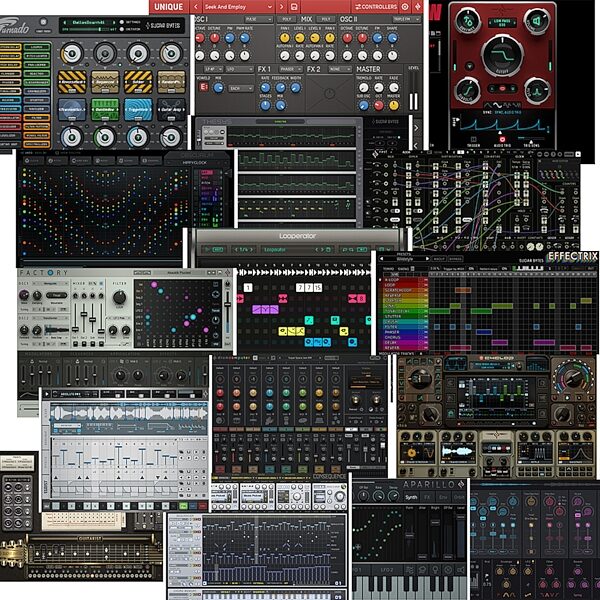
Task: Click the orange SCRATCHLOOP block in Effectrix grid
Action: point(463,290)
